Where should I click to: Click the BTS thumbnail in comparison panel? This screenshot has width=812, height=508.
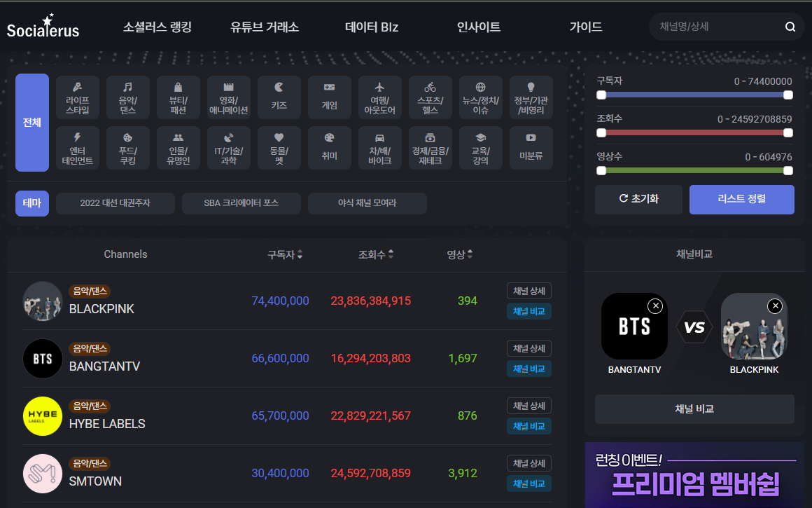(634, 326)
